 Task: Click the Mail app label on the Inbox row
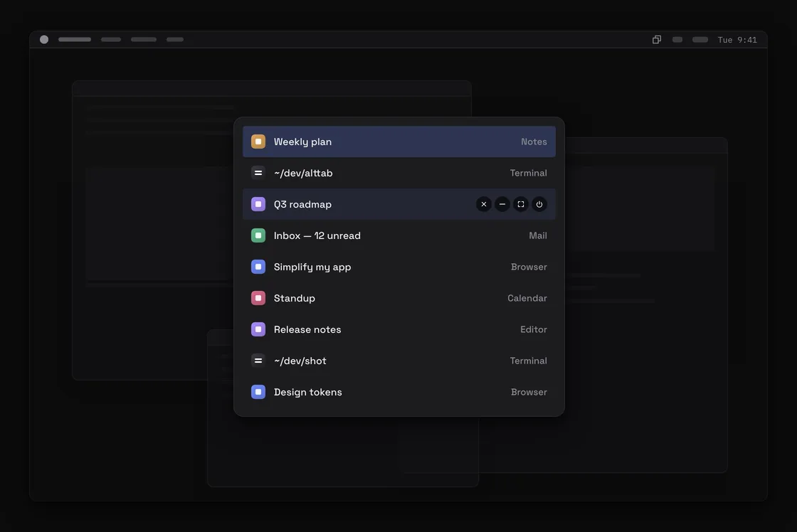[x=538, y=235]
